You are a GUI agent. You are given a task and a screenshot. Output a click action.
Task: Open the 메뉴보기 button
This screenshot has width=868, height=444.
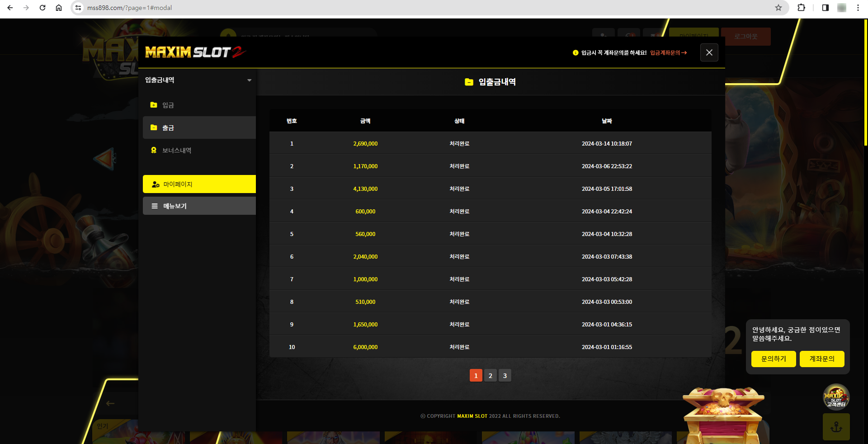[x=199, y=206]
